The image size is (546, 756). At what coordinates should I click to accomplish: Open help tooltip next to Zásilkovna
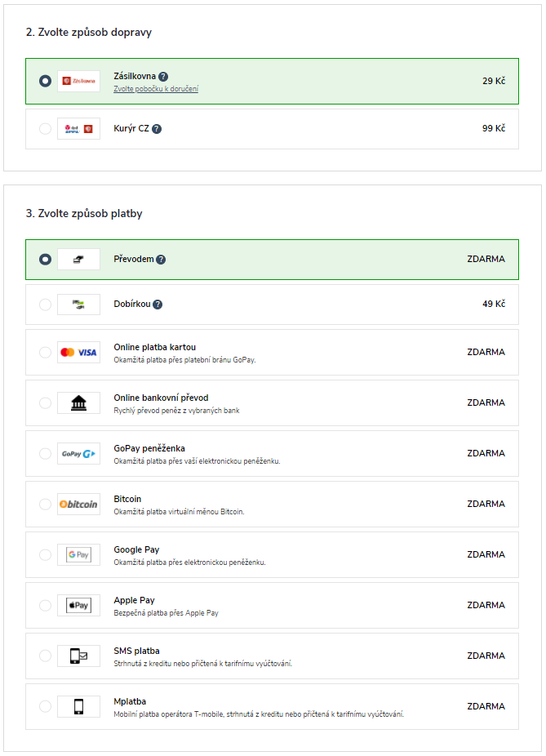point(163,77)
